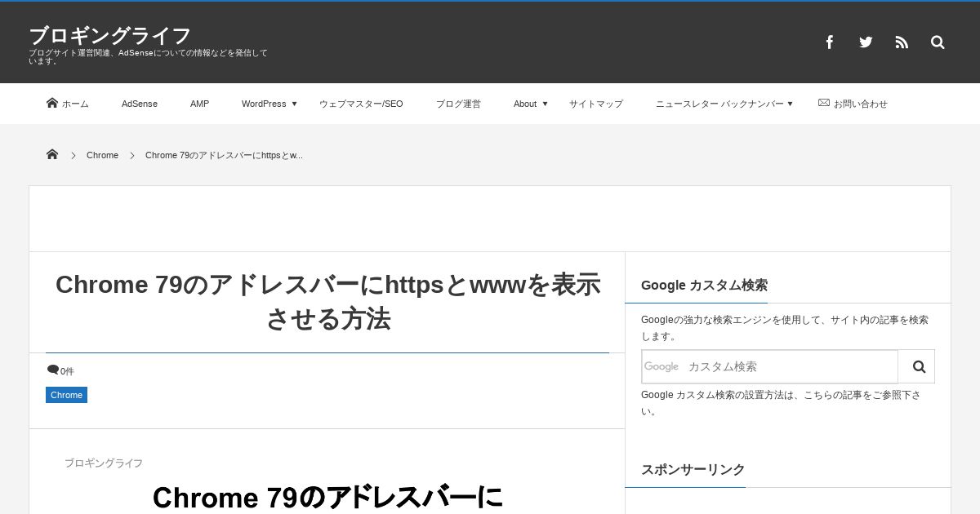Open the サイトマップ menu item
This screenshot has height=514, width=980.
pos(596,104)
